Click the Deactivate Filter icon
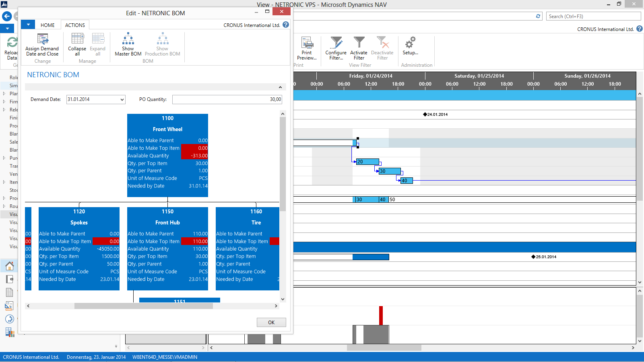 tap(382, 42)
